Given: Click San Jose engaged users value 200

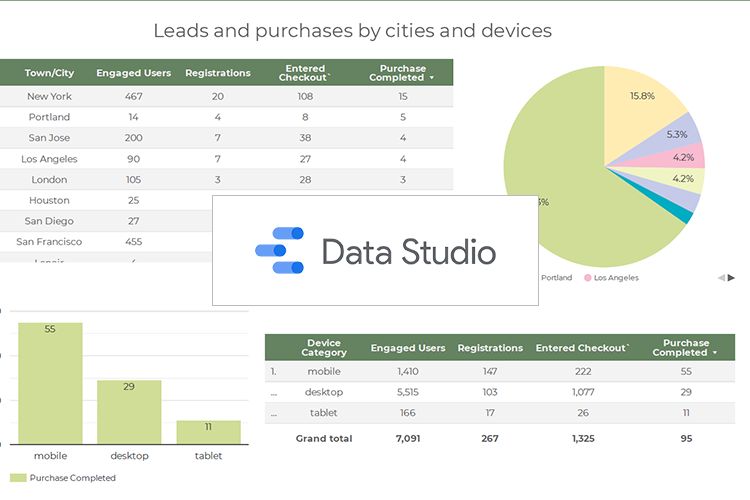Looking at the screenshot, I should click(x=133, y=138).
